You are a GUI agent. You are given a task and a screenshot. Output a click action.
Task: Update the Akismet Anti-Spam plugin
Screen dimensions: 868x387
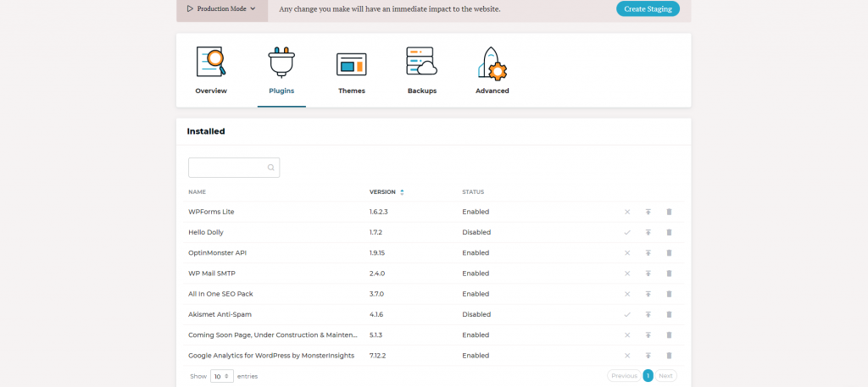pos(648,314)
